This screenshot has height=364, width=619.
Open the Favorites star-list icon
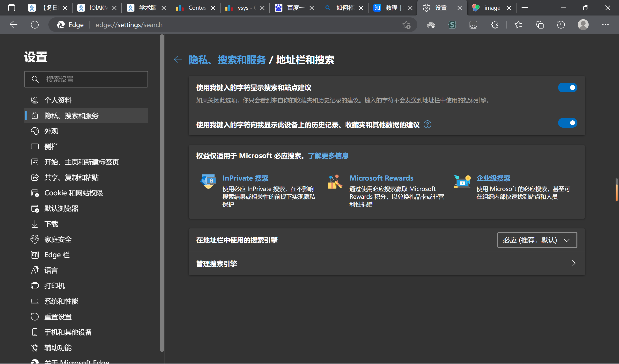click(x=518, y=25)
